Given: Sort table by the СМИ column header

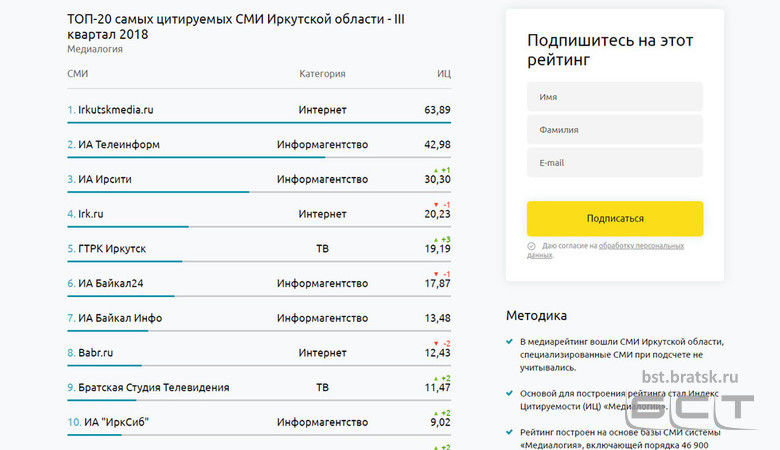Looking at the screenshot, I should pos(77,73).
